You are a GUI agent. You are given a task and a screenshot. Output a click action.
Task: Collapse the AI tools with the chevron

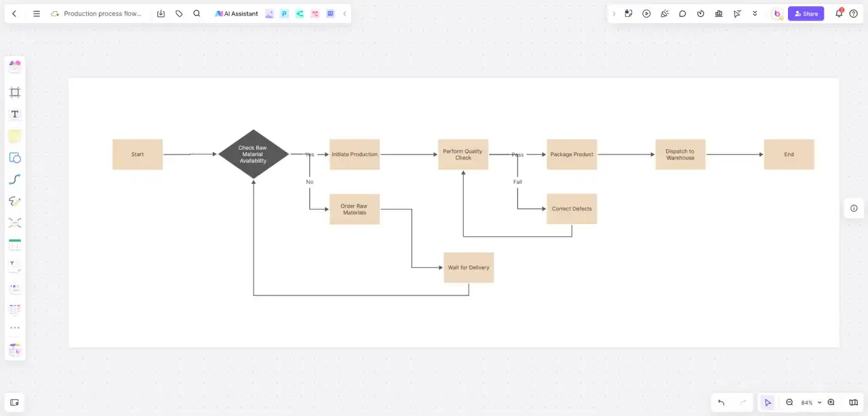344,14
